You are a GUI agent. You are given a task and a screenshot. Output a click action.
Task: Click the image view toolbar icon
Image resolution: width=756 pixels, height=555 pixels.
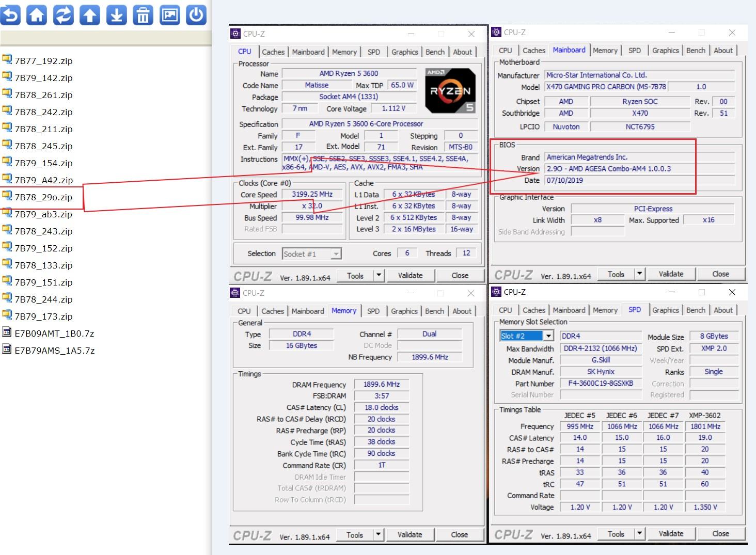pyautogui.click(x=169, y=15)
